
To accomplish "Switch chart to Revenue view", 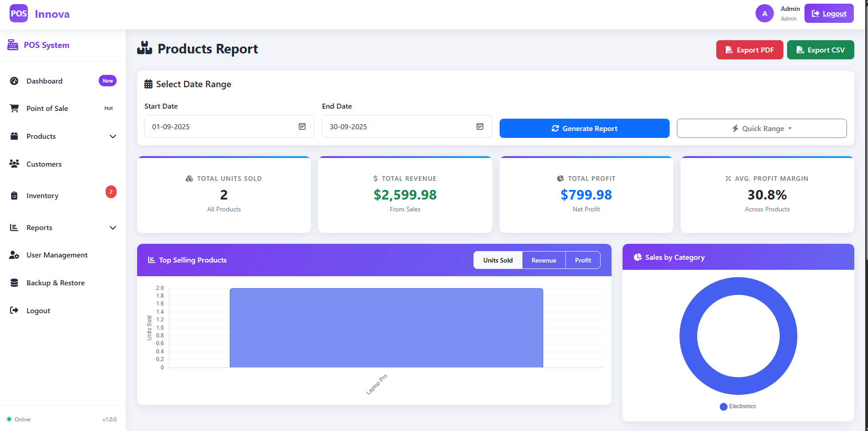I will point(543,260).
